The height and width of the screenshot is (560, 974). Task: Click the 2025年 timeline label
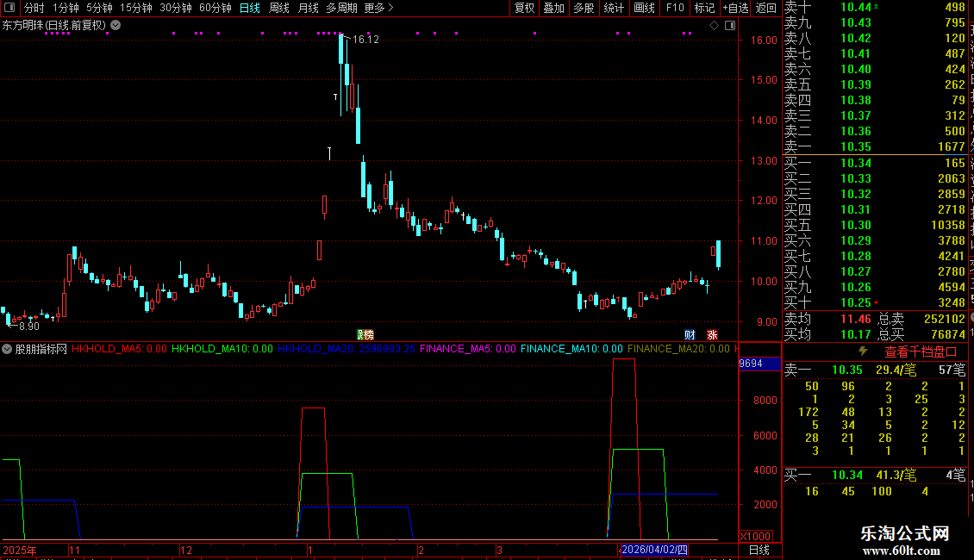[x=20, y=550]
